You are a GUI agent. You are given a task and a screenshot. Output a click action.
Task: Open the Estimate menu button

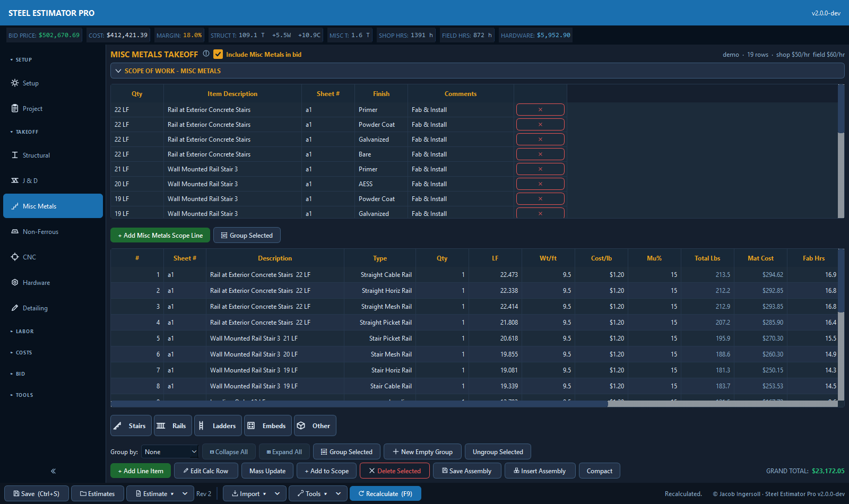coord(152,493)
